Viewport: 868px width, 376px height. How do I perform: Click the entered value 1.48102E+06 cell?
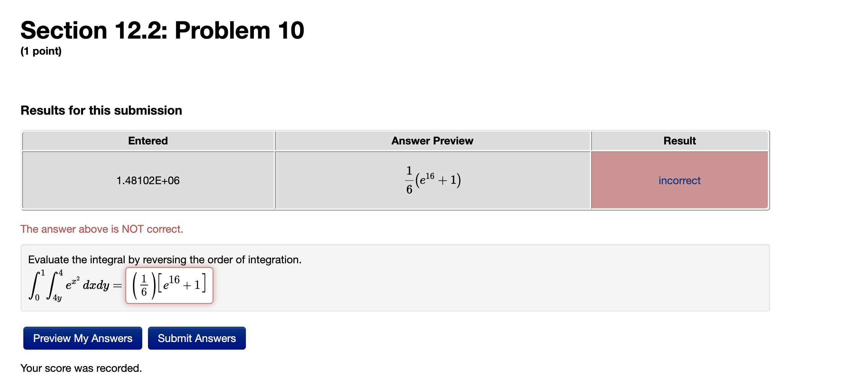(148, 180)
